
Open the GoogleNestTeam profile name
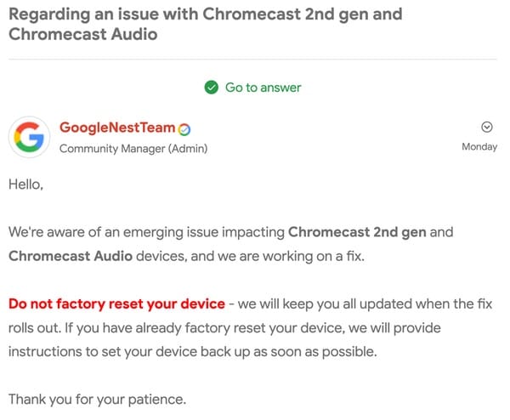pyautogui.click(x=117, y=128)
